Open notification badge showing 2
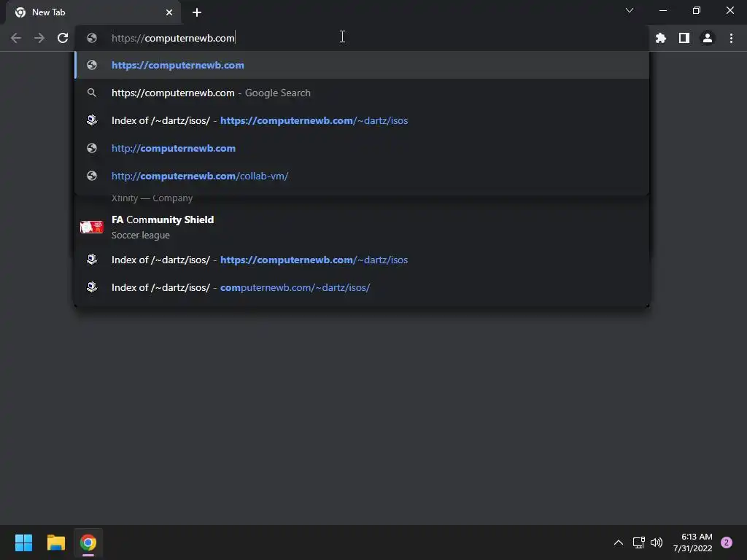The image size is (747, 560). pyautogui.click(x=727, y=542)
